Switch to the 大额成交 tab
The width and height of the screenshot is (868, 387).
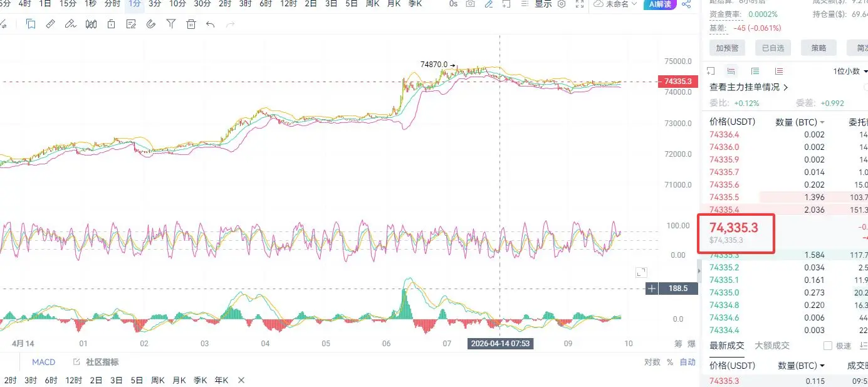772,346
